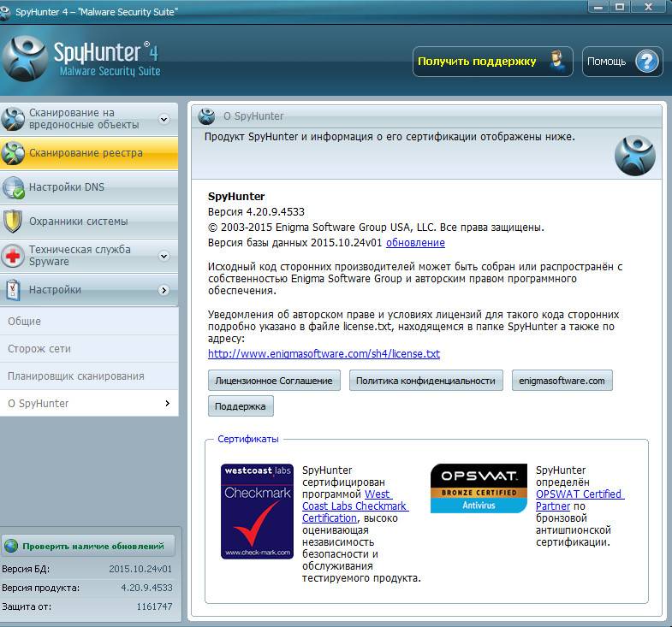Open Лицензионное Соглашение button
The width and height of the screenshot is (672, 627).
(x=274, y=381)
